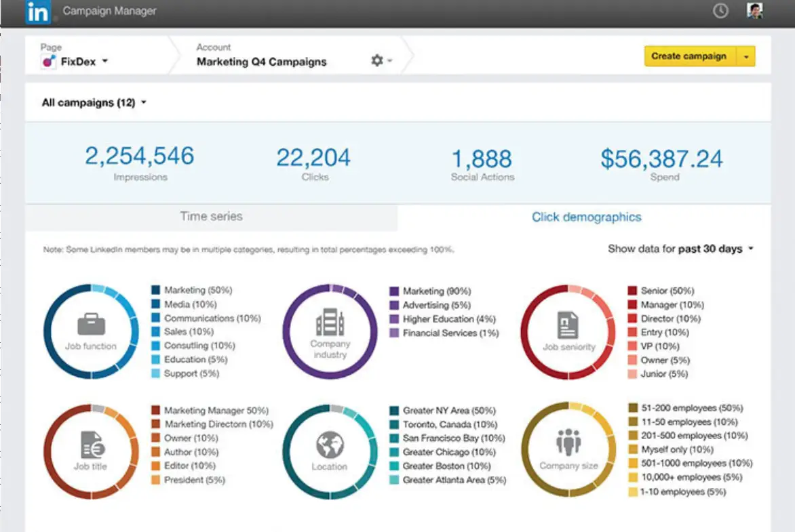Open the Create campaign arrow dropdown
This screenshot has width=795, height=532.
[x=746, y=57]
